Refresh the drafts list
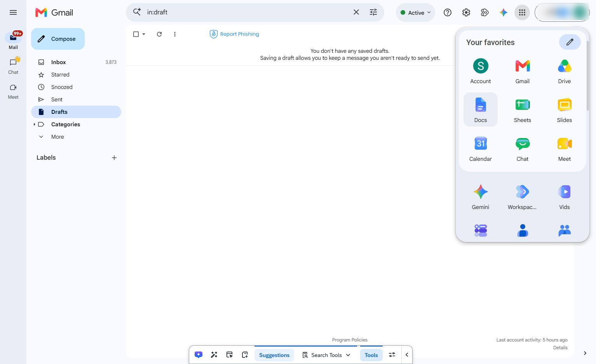Screen dimensions: 596x364 pos(159,34)
